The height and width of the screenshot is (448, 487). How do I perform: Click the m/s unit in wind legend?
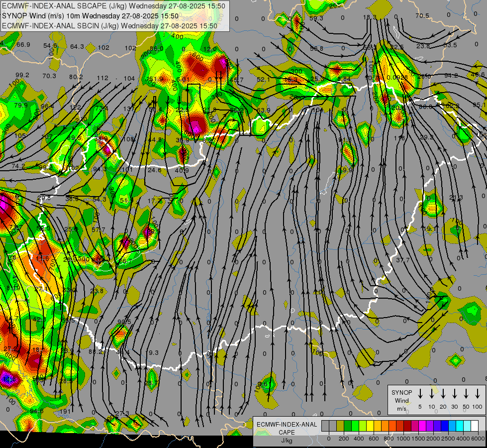[x=401, y=409]
